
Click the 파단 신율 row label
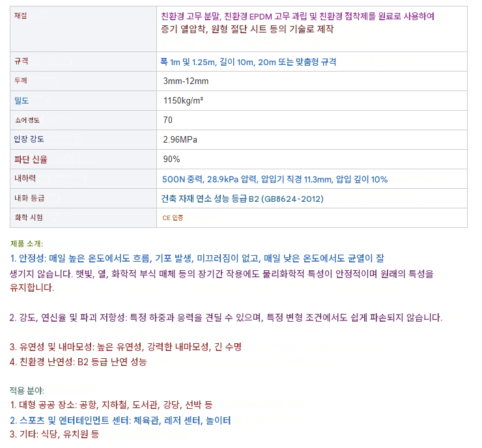(x=31, y=159)
